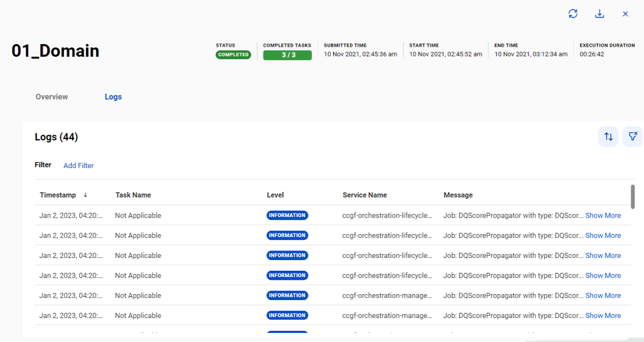644x342 pixels.
Task: Show More on the first log row
Action: click(603, 215)
